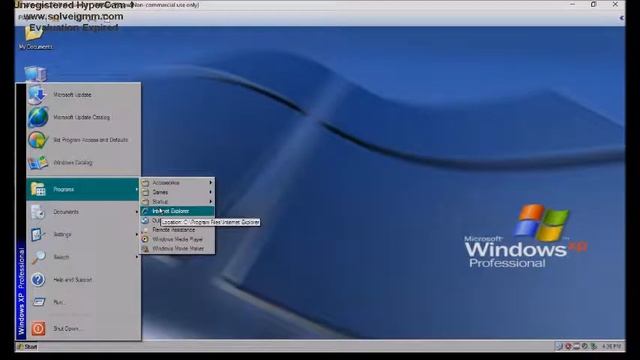Select My Documents desktop icon

(x=35, y=38)
